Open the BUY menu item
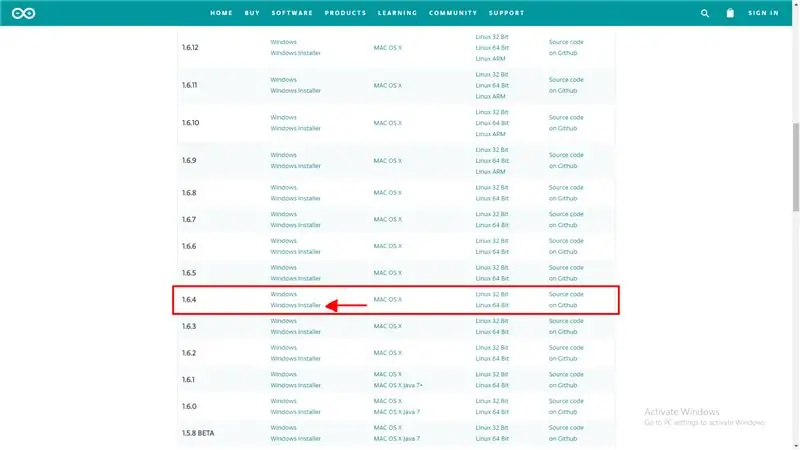 coord(252,13)
